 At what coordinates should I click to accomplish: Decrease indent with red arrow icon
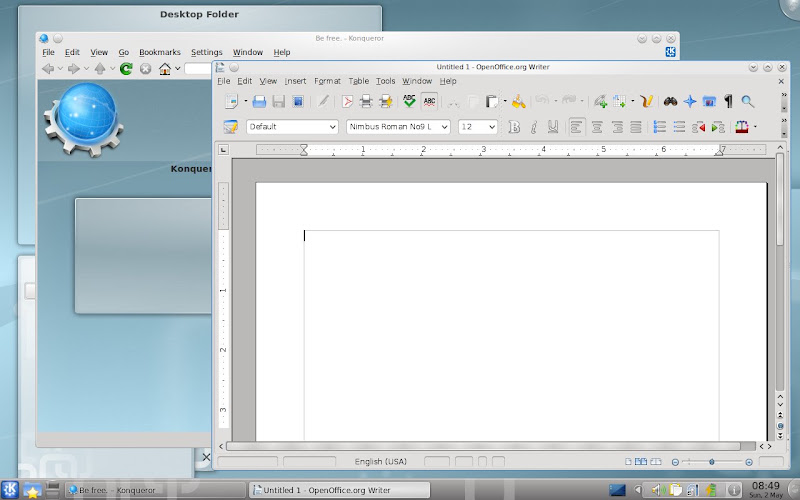tap(698, 127)
